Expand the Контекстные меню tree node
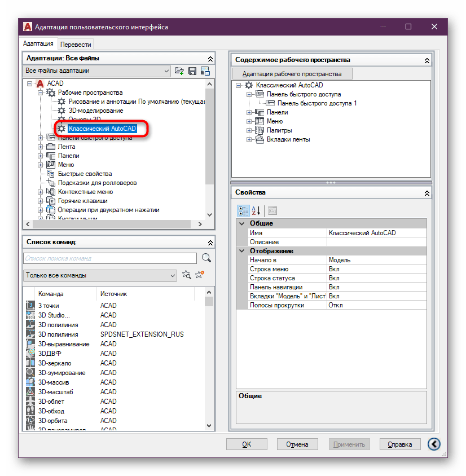 point(41,192)
